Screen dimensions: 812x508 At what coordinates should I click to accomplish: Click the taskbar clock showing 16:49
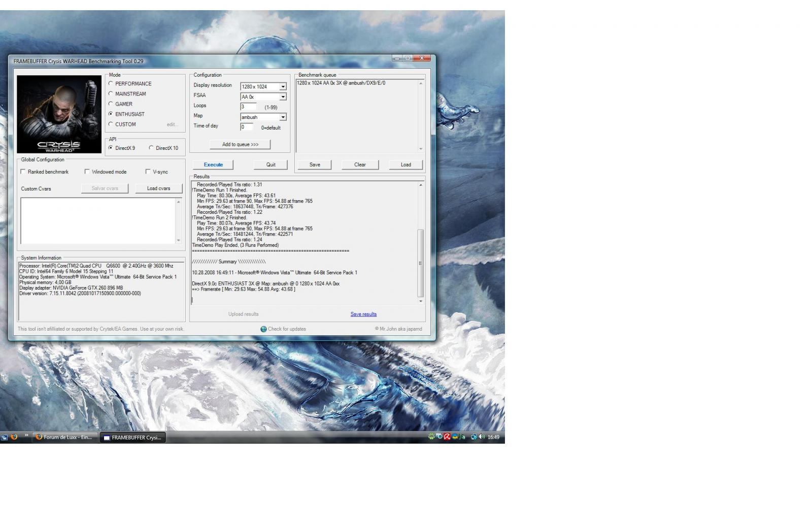[x=493, y=437]
